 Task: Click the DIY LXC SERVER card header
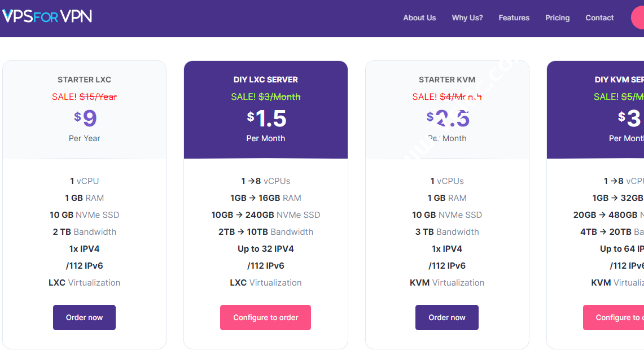click(x=265, y=80)
